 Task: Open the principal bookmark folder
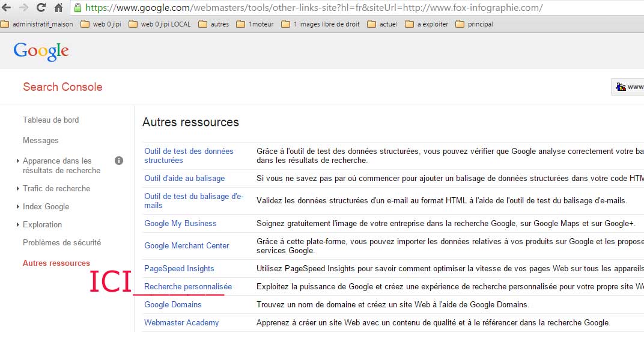pyautogui.click(x=475, y=24)
